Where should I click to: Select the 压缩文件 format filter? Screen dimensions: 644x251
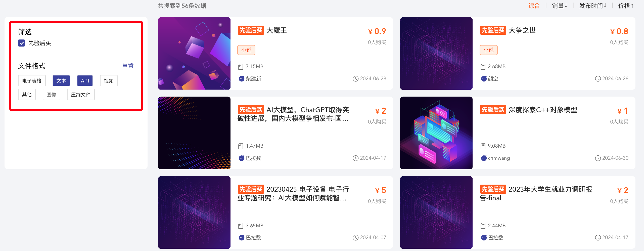click(x=81, y=95)
